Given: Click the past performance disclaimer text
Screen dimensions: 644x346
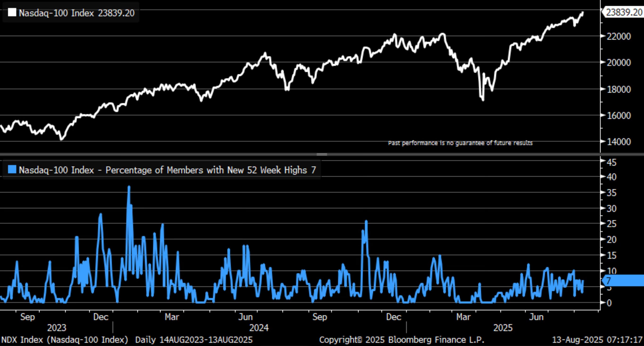Looking at the screenshot, I should [x=460, y=143].
